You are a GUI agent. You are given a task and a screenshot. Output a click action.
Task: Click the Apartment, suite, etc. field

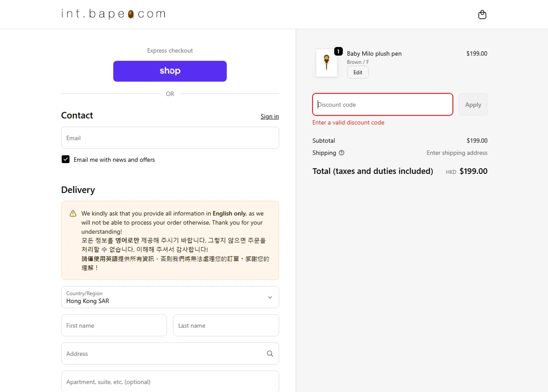pos(170,382)
